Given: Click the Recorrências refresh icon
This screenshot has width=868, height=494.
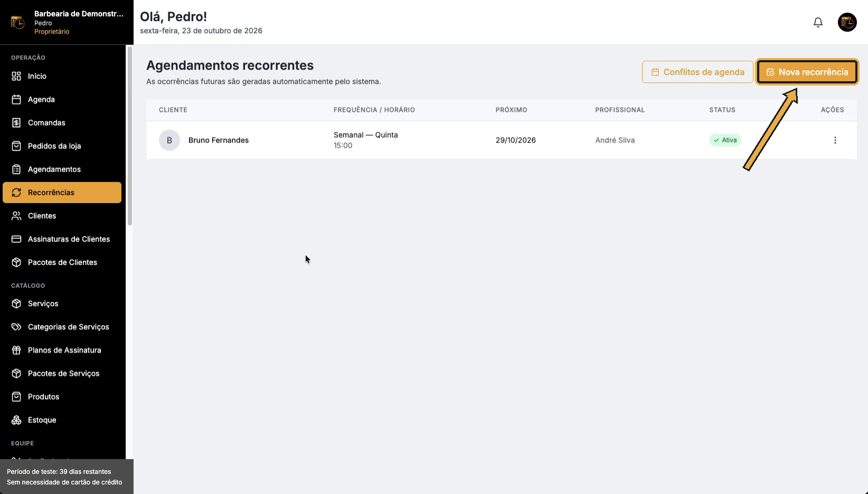Looking at the screenshot, I should click(x=16, y=193).
